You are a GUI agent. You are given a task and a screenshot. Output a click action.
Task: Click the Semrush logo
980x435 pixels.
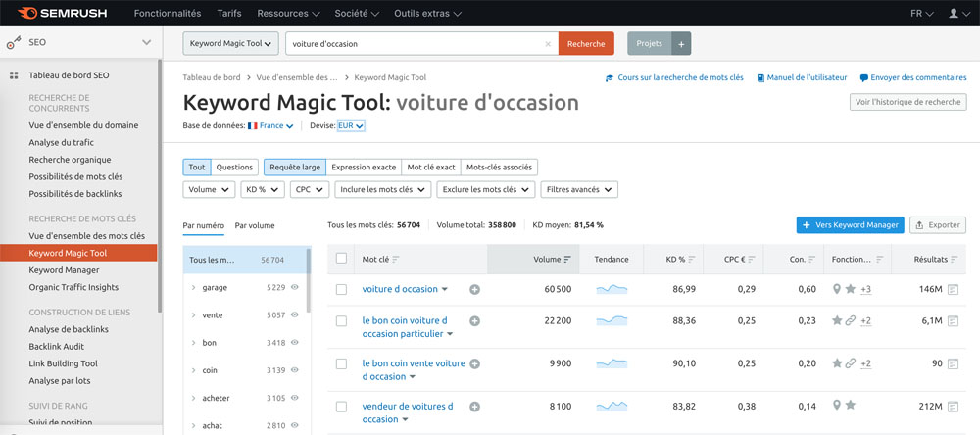62,13
